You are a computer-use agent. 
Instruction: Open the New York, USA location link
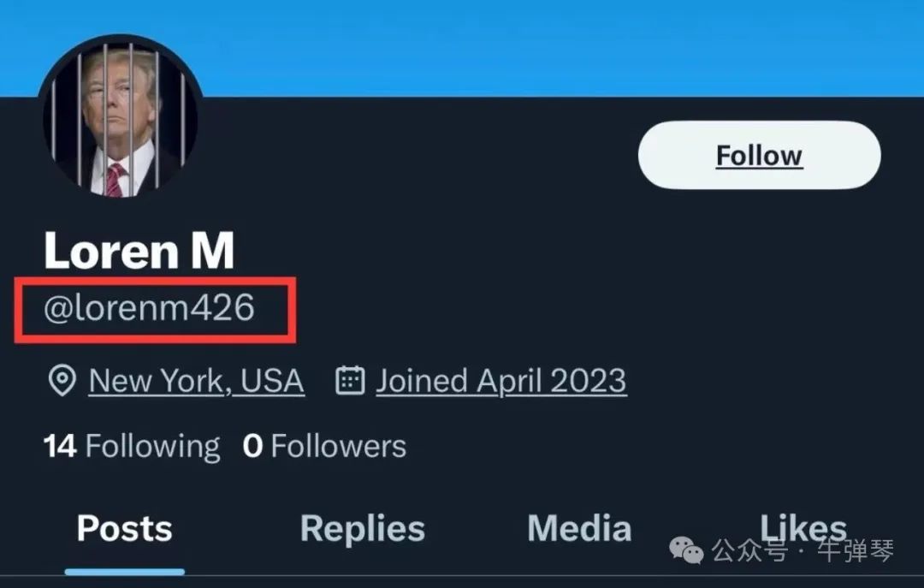(x=196, y=381)
